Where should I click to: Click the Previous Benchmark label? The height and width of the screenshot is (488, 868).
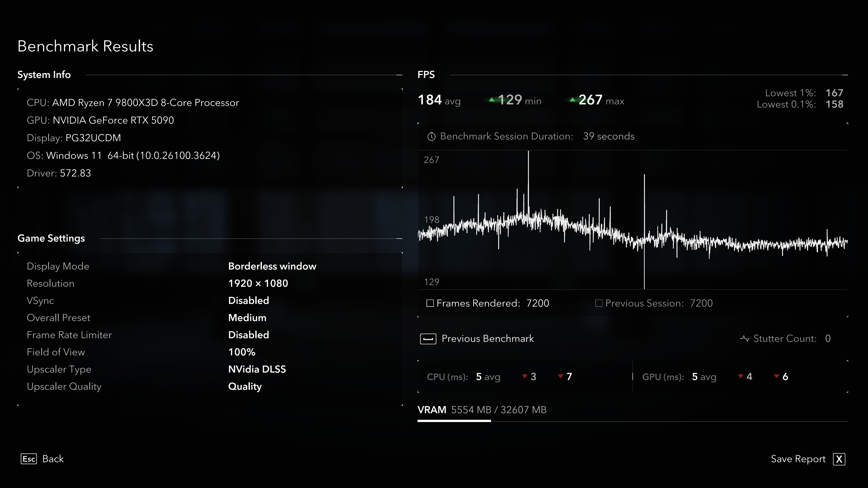[488, 338]
